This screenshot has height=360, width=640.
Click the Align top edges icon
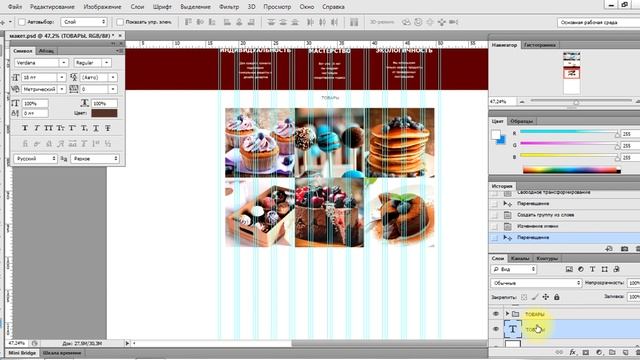coord(188,22)
